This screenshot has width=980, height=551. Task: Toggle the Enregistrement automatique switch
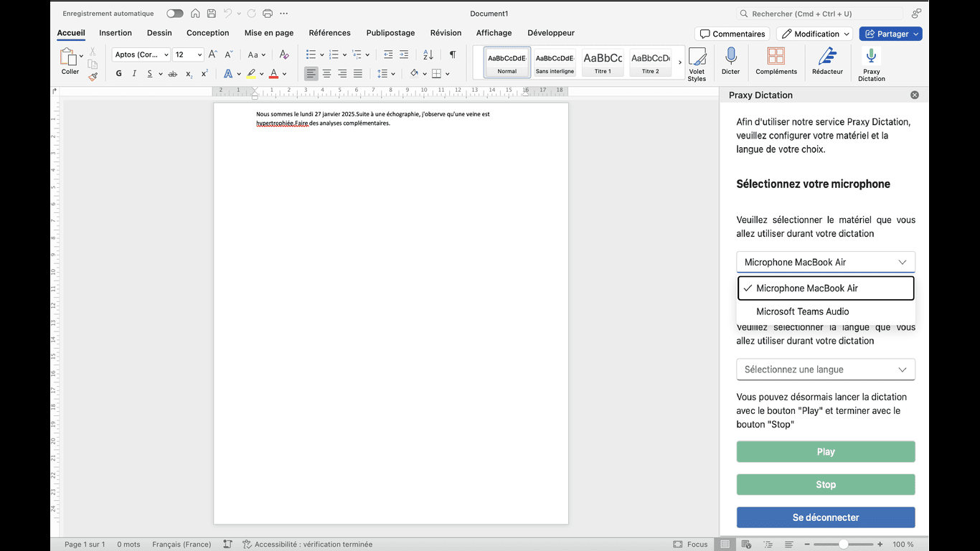[174, 14]
